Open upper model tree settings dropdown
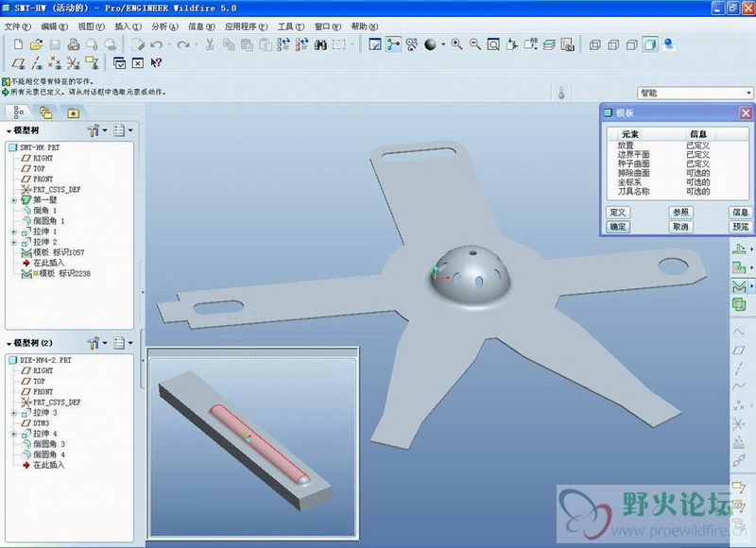Image resolution: width=756 pixels, height=548 pixels. click(97, 130)
